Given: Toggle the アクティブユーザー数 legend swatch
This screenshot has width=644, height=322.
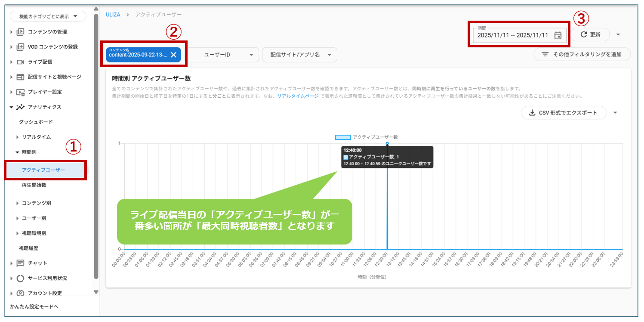Looking at the screenshot, I should tap(343, 137).
